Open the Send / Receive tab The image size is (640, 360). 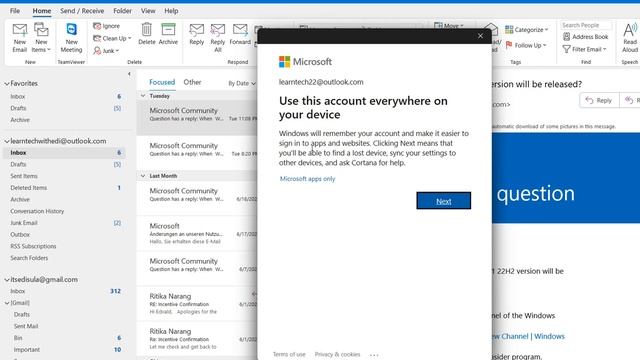click(x=82, y=11)
